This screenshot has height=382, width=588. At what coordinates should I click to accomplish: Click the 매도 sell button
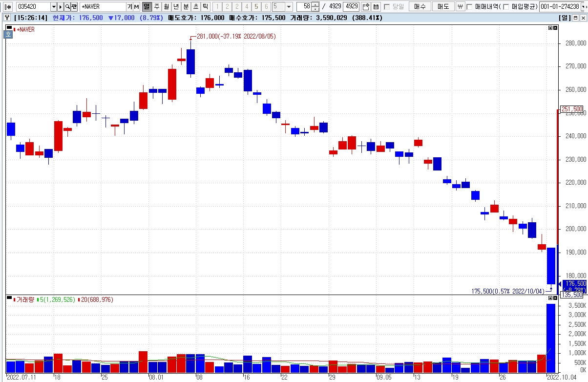click(x=443, y=7)
